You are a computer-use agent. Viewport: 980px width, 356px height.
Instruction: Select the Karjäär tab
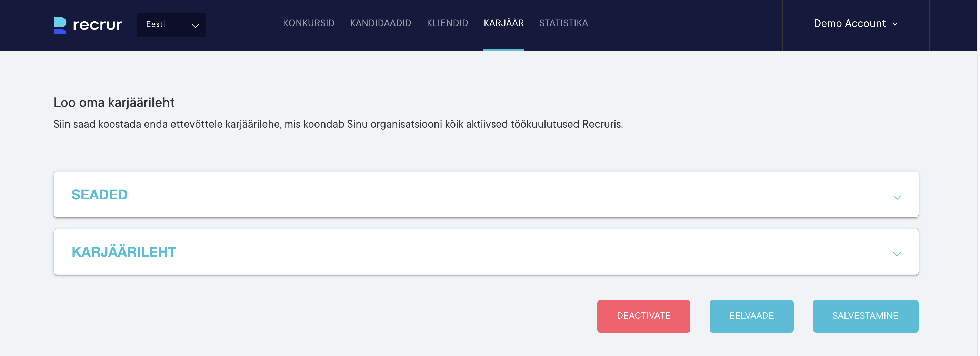coord(503,23)
